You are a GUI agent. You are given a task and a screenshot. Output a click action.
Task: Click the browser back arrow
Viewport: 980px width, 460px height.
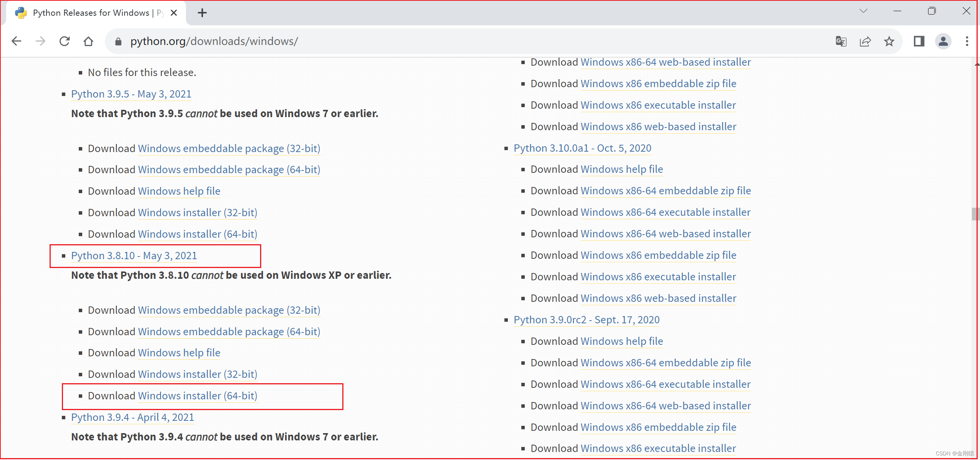click(17, 41)
